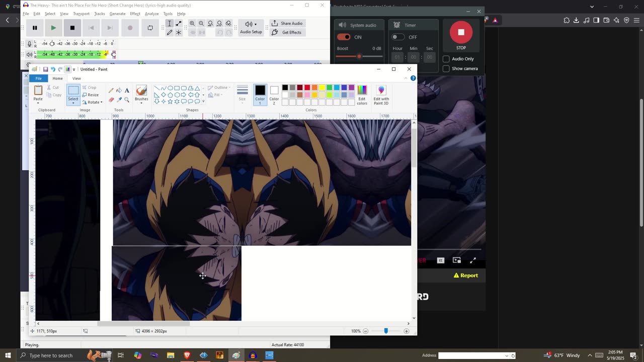The height and width of the screenshot is (362, 644).
Task: Open the Analyze menu in Audacity
Action: click(151, 14)
